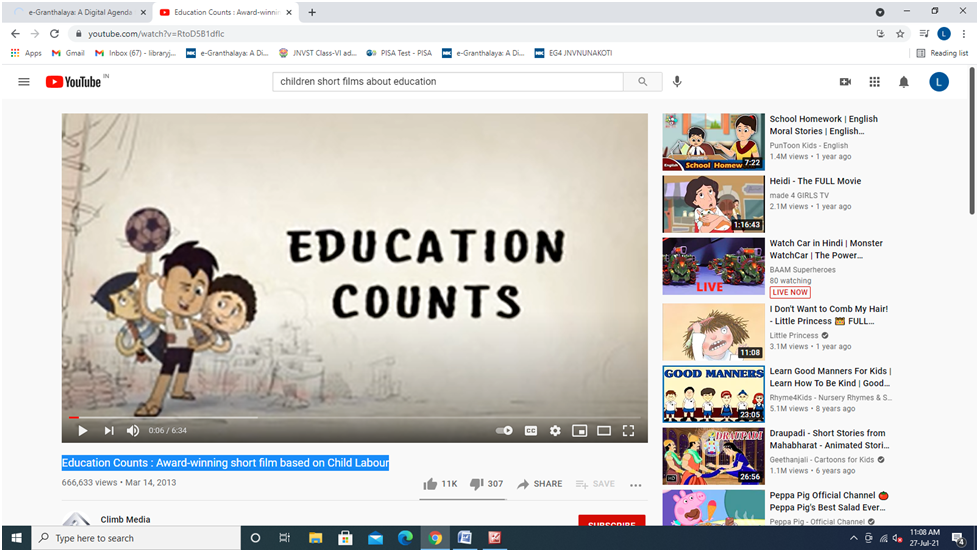Toggle subtitles with the CC button

click(530, 431)
